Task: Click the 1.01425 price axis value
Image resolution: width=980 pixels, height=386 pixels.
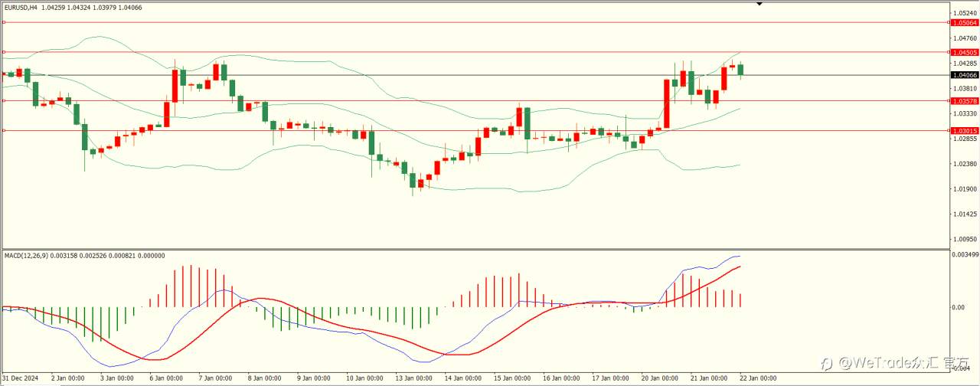Action: point(966,214)
